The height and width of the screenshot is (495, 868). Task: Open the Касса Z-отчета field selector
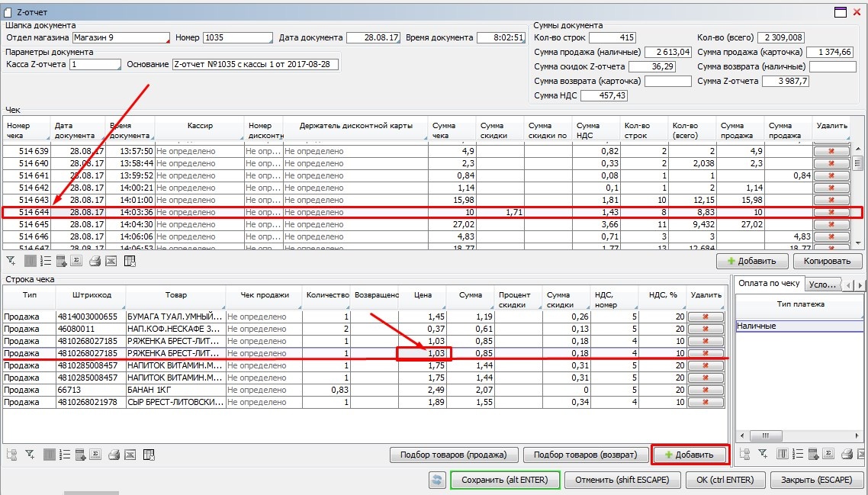click(95, 65)
